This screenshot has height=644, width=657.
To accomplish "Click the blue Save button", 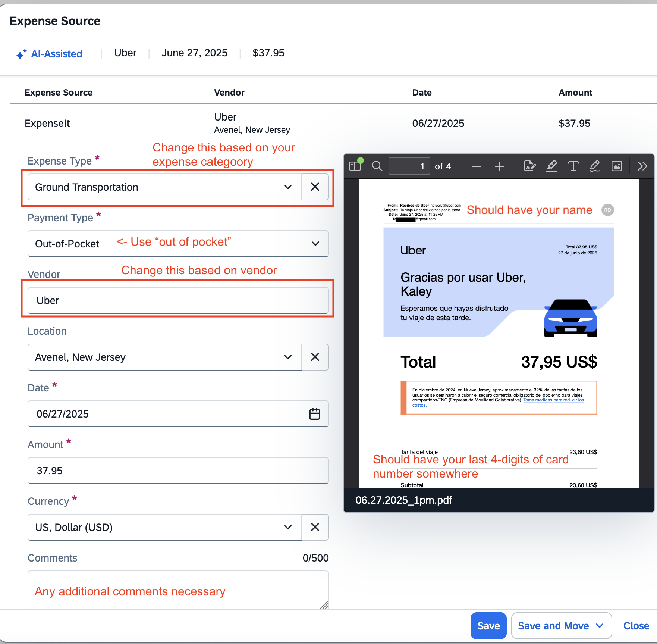I will (x=488, y=626).
